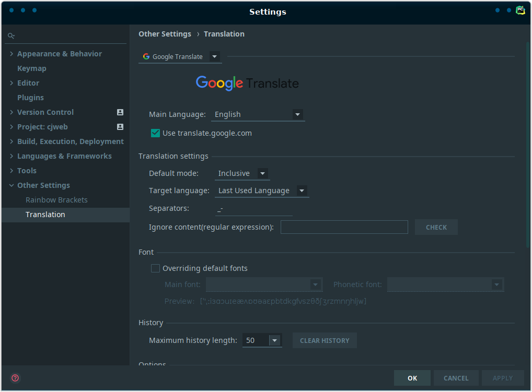The image size is (532, 392).
Task: Expand Project: cjweb tree node
Action: click(x=11, y=127)
